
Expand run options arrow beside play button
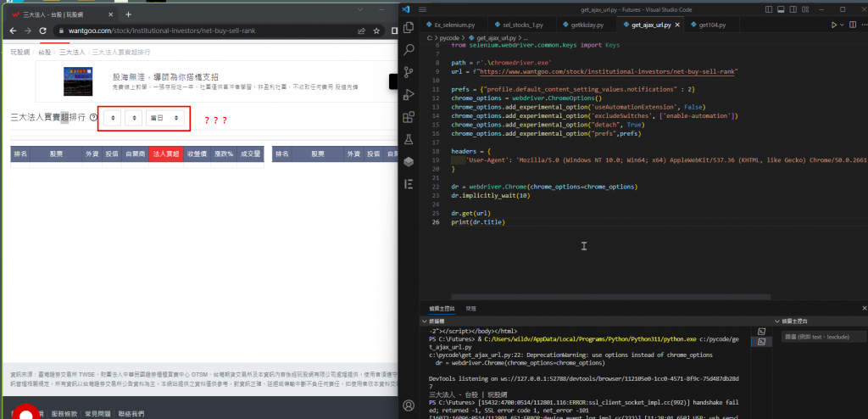[842, 25]
